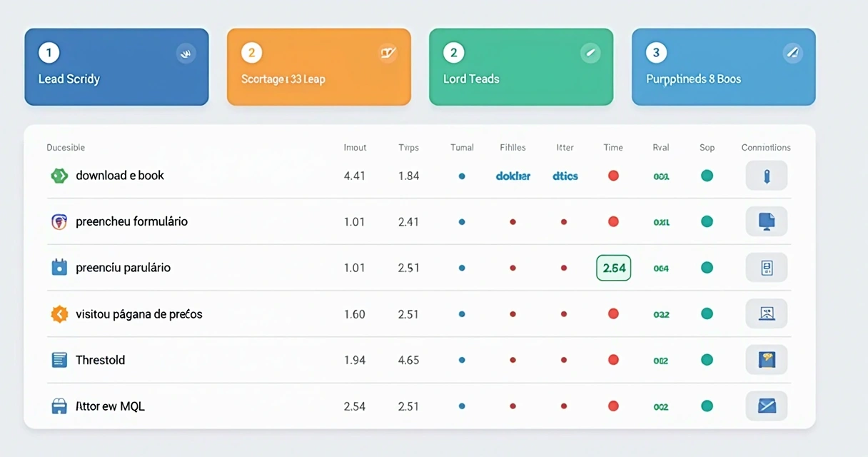This screenshot has height=457, width=868.
Task: Click the dtics link in the download e book row
Action: click(x=565, y=176)
